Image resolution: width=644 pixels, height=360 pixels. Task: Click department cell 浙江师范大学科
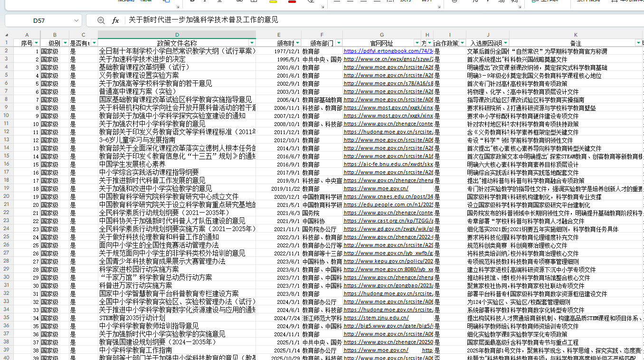point(322,318)
